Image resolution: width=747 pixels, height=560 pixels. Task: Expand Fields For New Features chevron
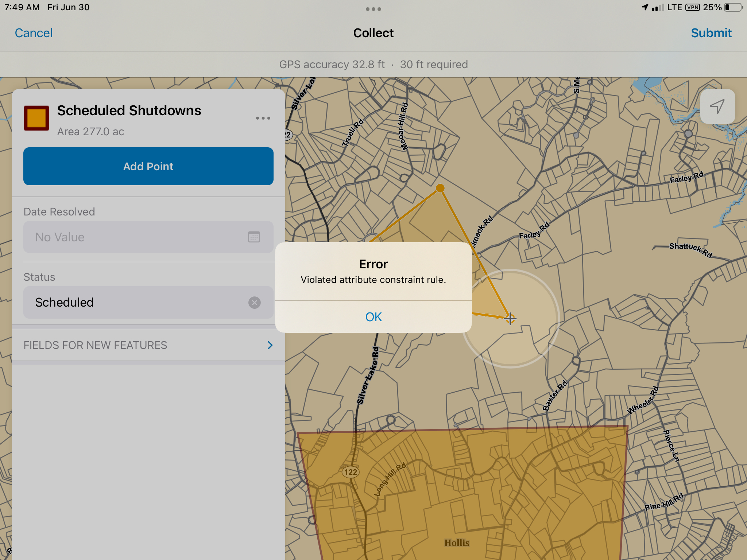click(270, 345)
